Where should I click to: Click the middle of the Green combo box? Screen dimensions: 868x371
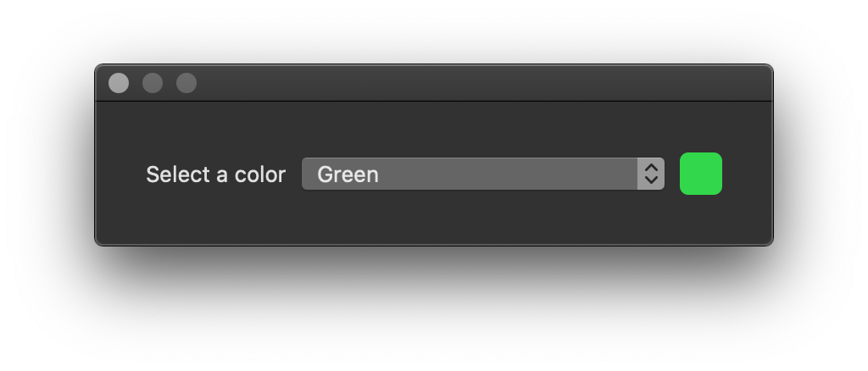482,174
